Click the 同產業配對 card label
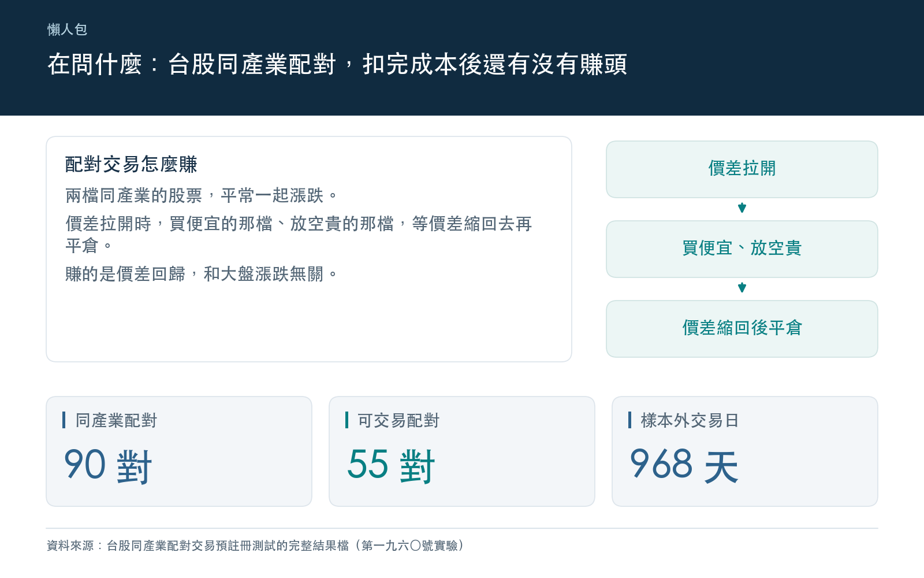The height and width of the screenshot is (578, 924). [116, 420]
